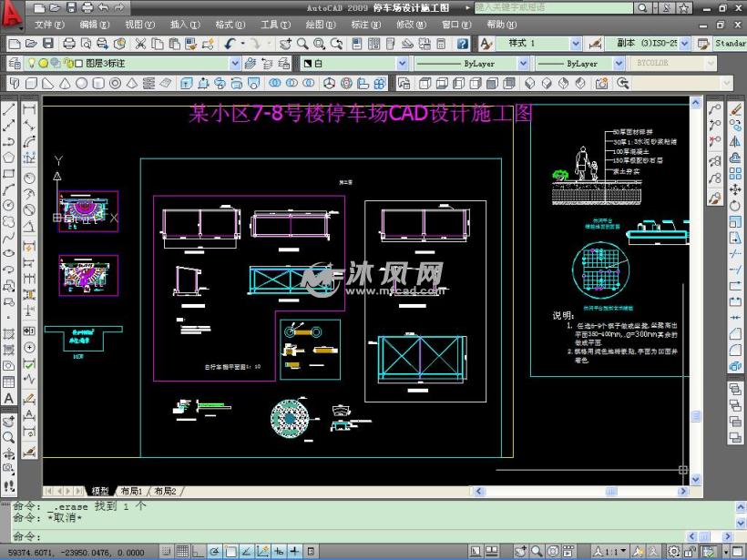Screen dimensions: 747x560
Task: Open the ByLayer linetype dropdown
Action: pos(523,63)
